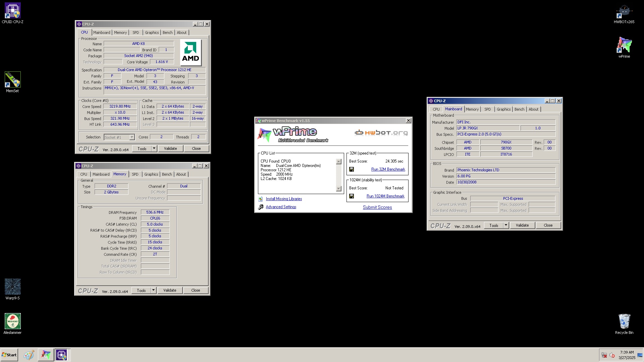Click Tools in the Mainboard tab window
Viewport: 644px width, 362px height.
[x=494, y=225]
